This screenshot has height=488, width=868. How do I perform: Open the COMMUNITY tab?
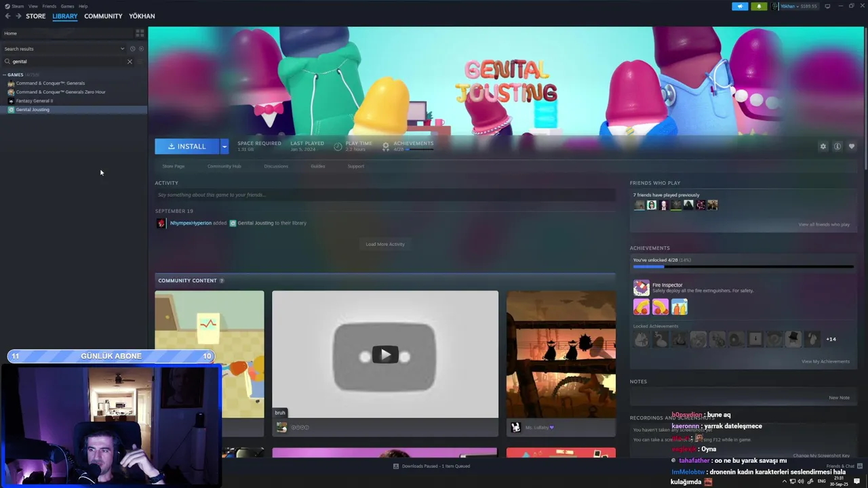103,16
